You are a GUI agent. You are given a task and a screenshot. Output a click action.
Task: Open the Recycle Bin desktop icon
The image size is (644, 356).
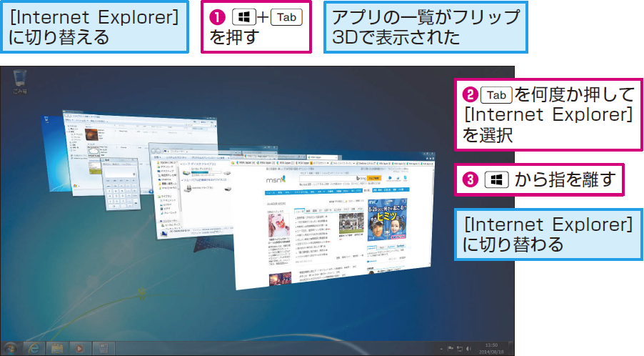[x=20, y=81]
